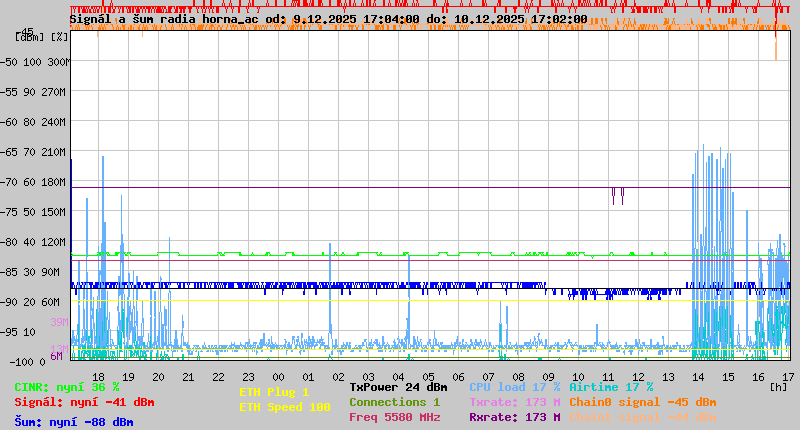Screen dimensions: 800x430
Task: Click the yellow ETH Plug 1 legend label
Action: point(274,392)
